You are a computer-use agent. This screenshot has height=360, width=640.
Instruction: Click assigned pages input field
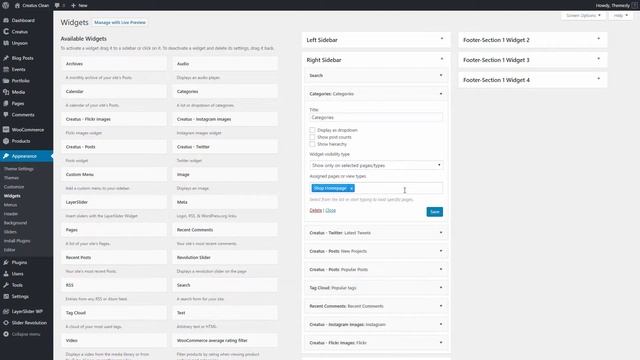pos(376,188)
